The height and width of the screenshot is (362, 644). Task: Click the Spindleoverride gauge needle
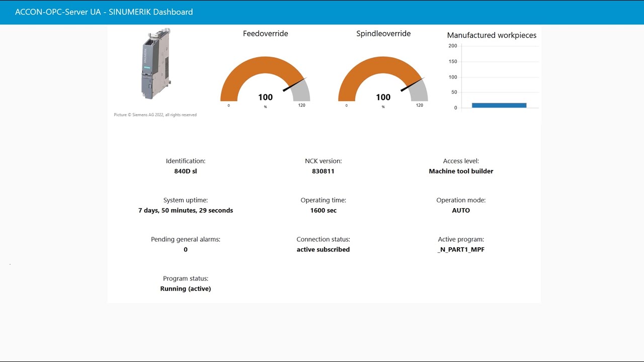coord(412,84)
